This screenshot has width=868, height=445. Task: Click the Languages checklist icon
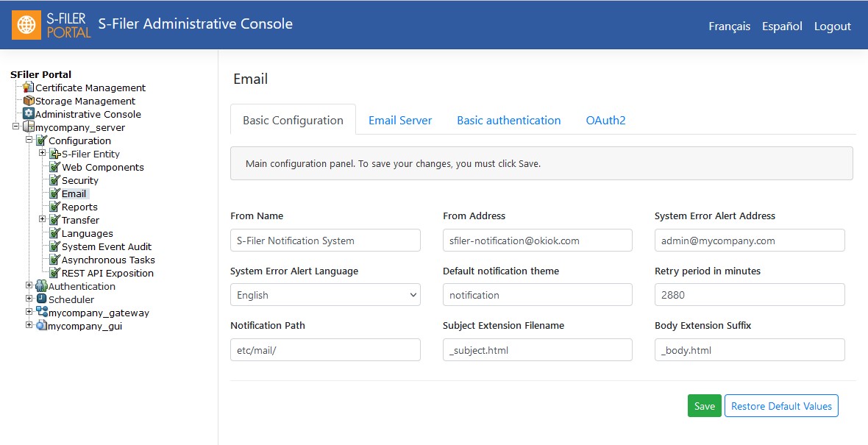click(x=55, y=234)
